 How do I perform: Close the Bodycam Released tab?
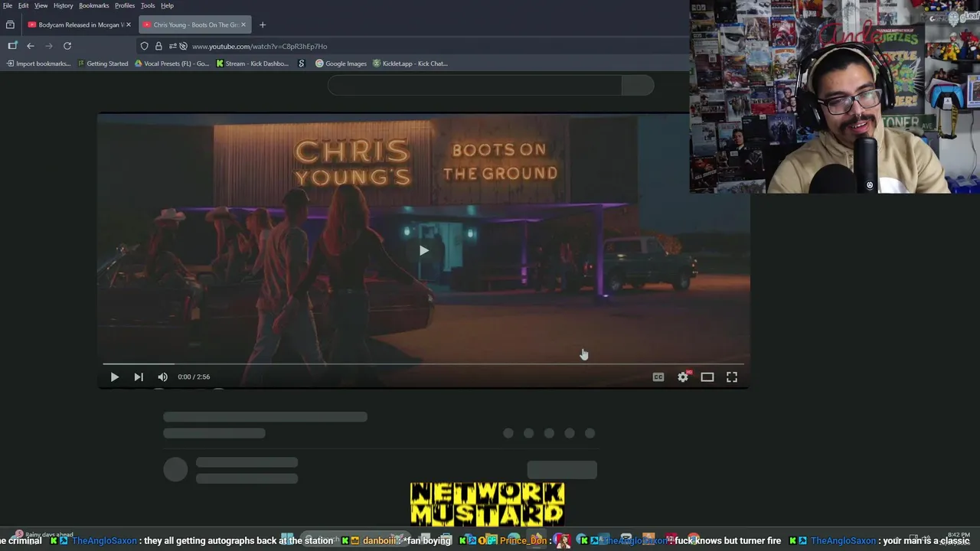[129, 24]
